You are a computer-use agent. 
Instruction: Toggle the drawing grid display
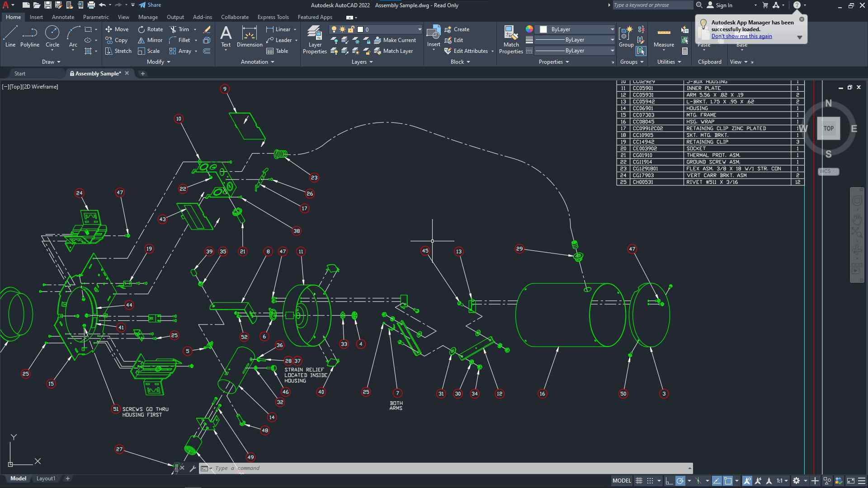(639, 481)
